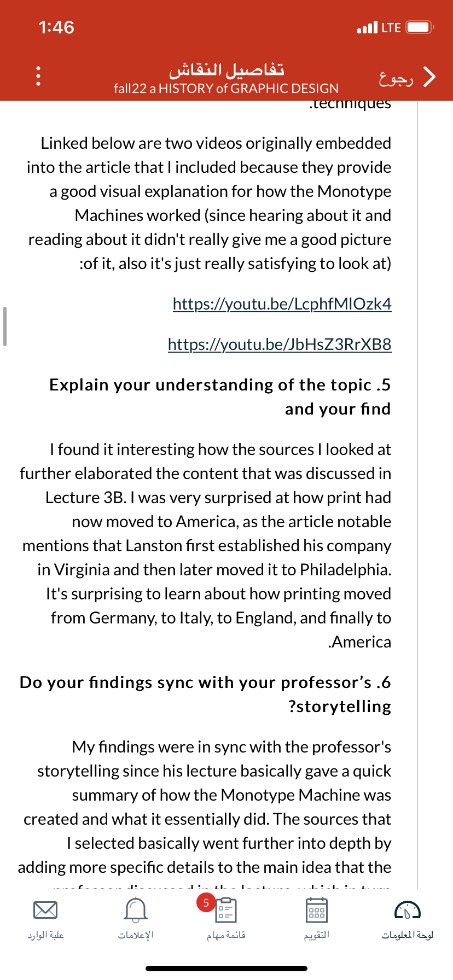Screen dimensions: 453x980
Task: Open the youtu.be/LcphfMlOzk4 video link
Action: (282, 304)
